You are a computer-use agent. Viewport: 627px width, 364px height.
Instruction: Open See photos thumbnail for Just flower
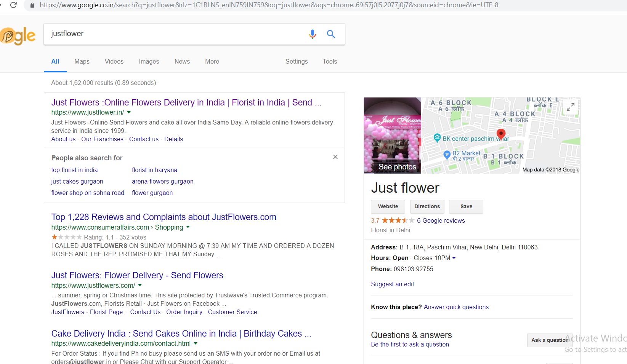pos(393,135)
